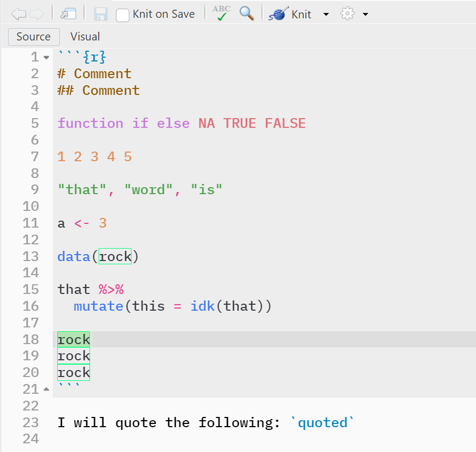Image resolution: width=476 pixels, height=452 pixels.
Task: Click the 'FALSE' constant
Action: coord(285,124)
